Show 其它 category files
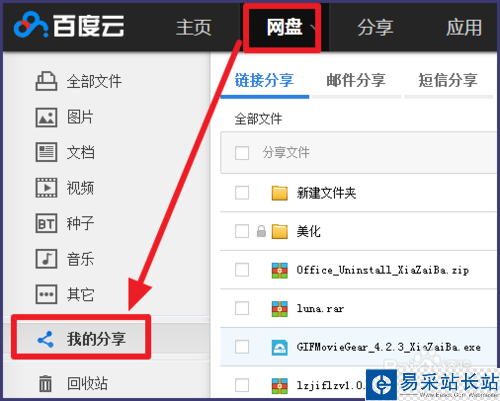The height and width of the screenshot is (401, 500). (x=80, y=295)
